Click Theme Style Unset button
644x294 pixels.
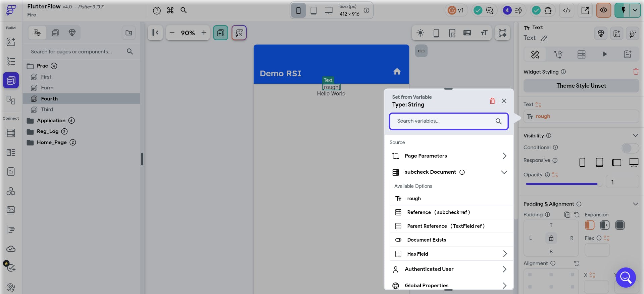[x=581, y=86]
